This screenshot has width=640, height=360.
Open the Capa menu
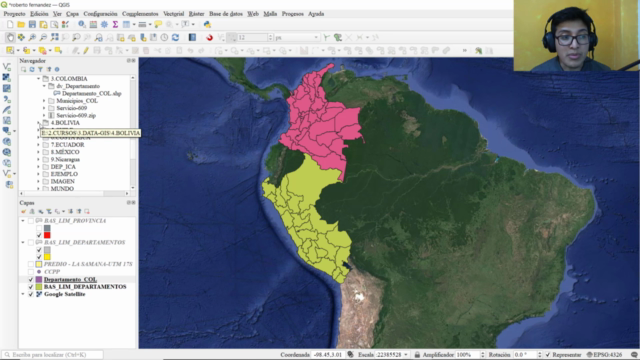pos(72,14)
